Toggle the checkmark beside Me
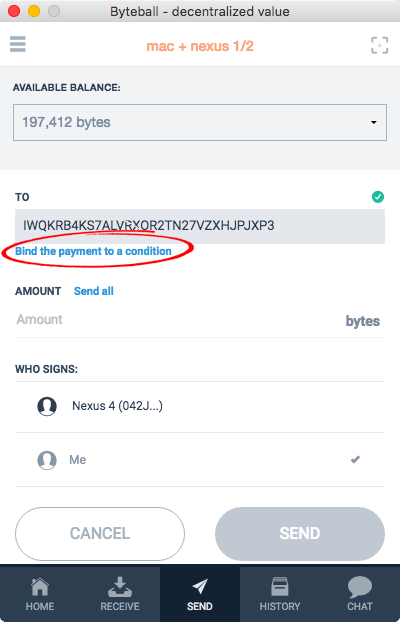Image resolution: width=400 pixels, height=622 pixels. tap(355, 459)
